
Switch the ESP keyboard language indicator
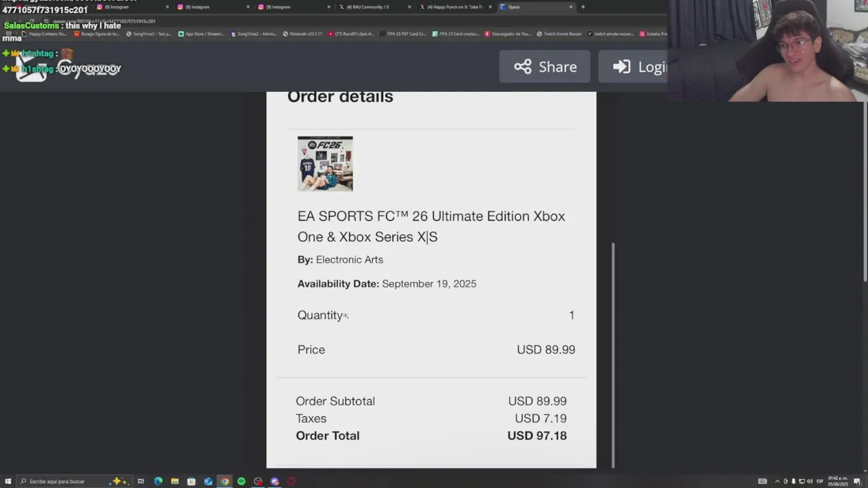pos(820,481)
